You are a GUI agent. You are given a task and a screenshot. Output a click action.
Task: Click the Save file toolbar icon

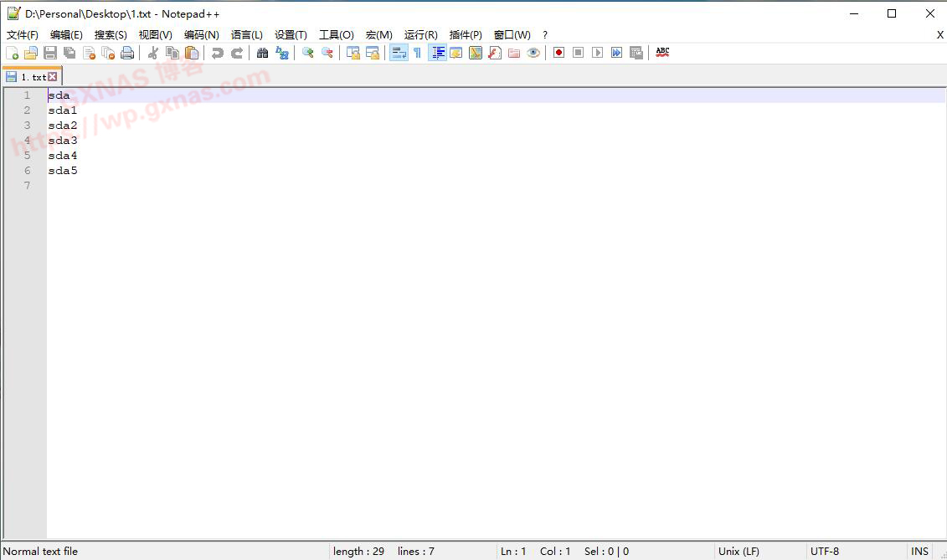point(50,53)
